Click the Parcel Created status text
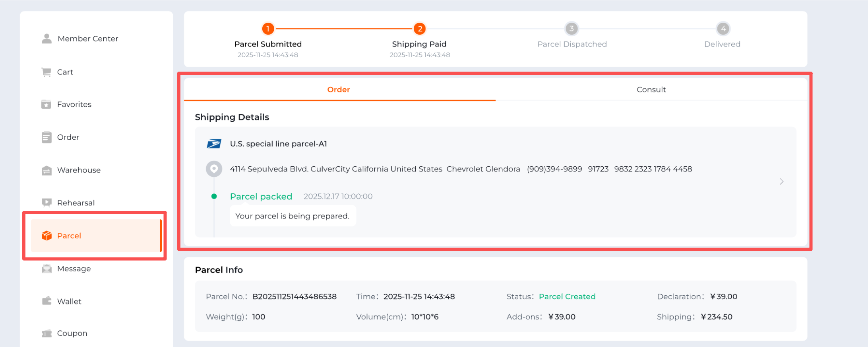The height and width of the screenshot is (347, 868). coord(567,296)
